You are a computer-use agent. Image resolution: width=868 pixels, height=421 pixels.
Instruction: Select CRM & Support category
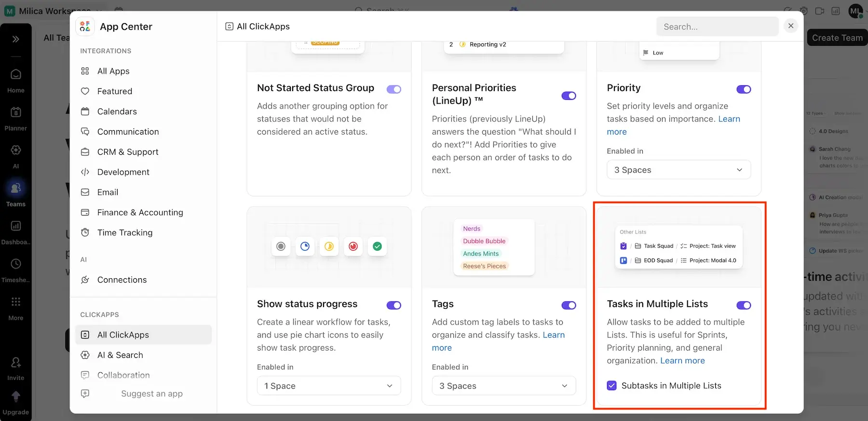143,152
